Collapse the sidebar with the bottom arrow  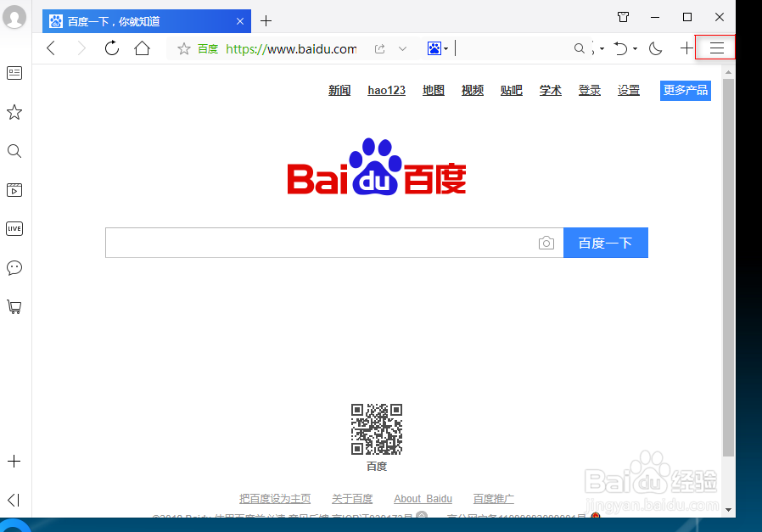pyautogui.click(x=13, y=500)
